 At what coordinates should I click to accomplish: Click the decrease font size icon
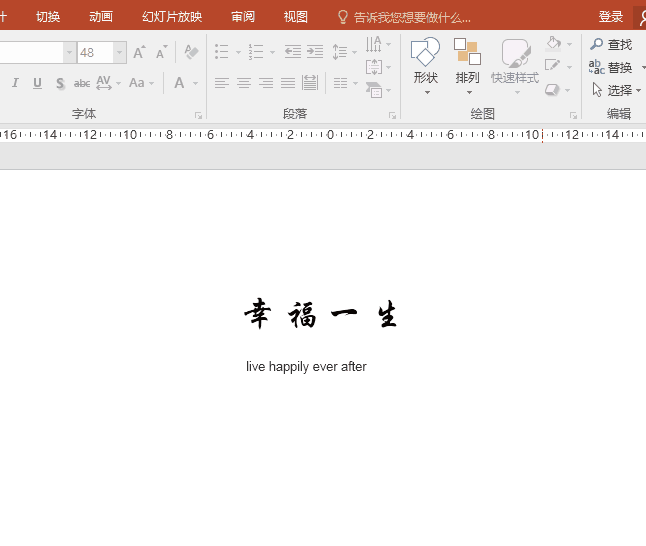(161, 52)
